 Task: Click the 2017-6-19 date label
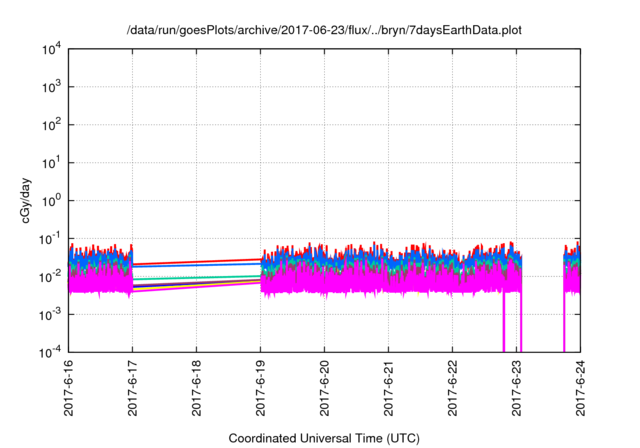(x=260, y=388)
